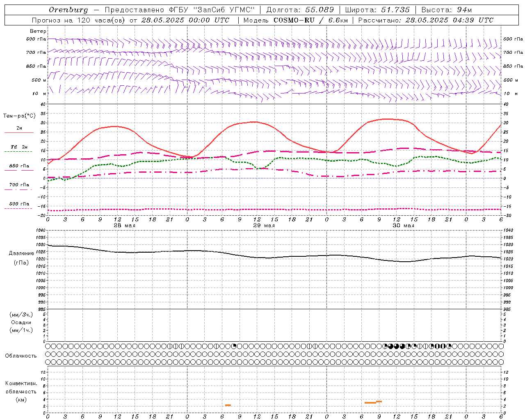
Task: Click the 29 мая date label
Action: 264,226
